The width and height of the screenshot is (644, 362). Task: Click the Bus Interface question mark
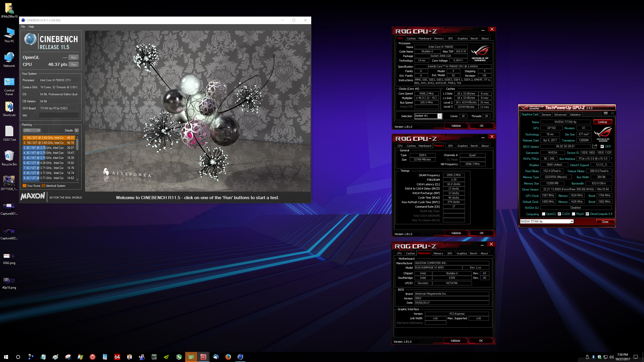611,159
